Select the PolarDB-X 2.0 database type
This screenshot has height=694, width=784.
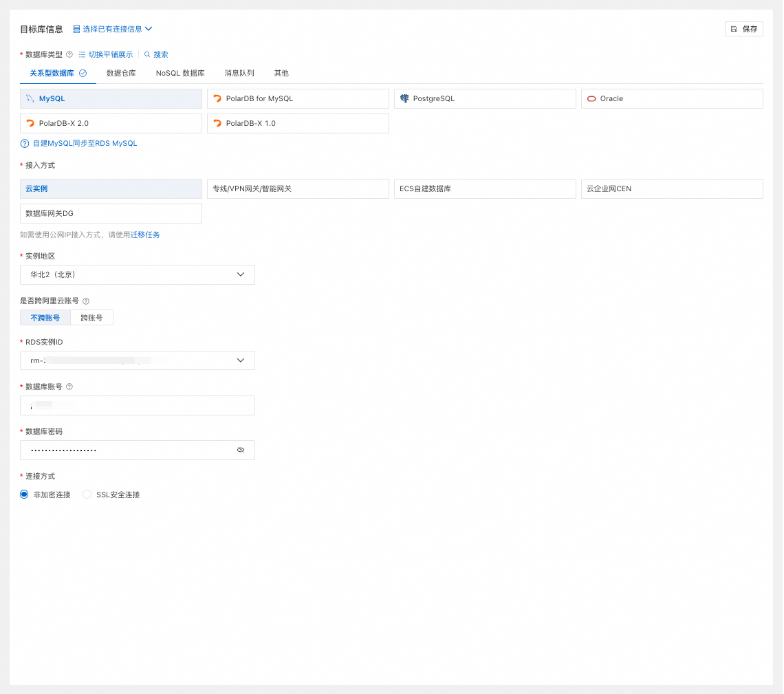[x=111, y=123]
